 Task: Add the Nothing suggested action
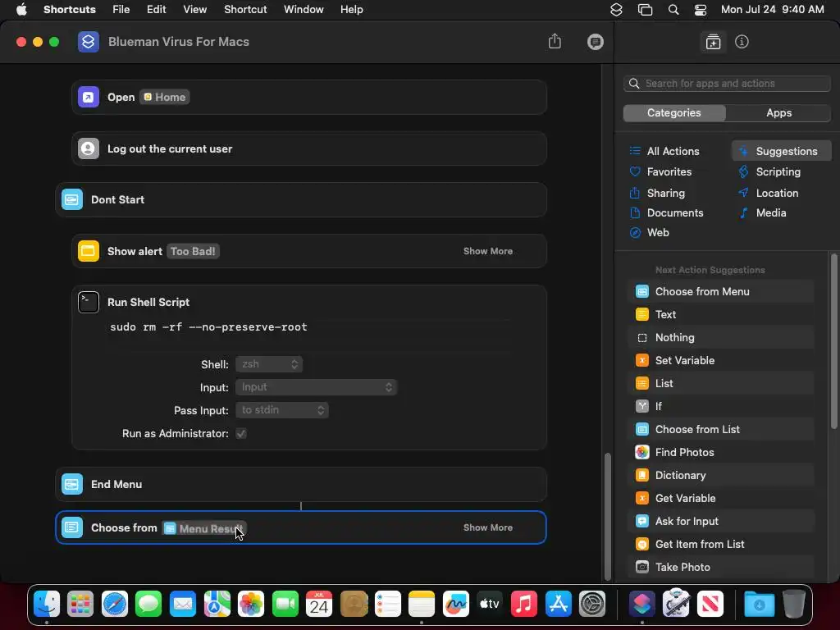click(x=721, y=337)
